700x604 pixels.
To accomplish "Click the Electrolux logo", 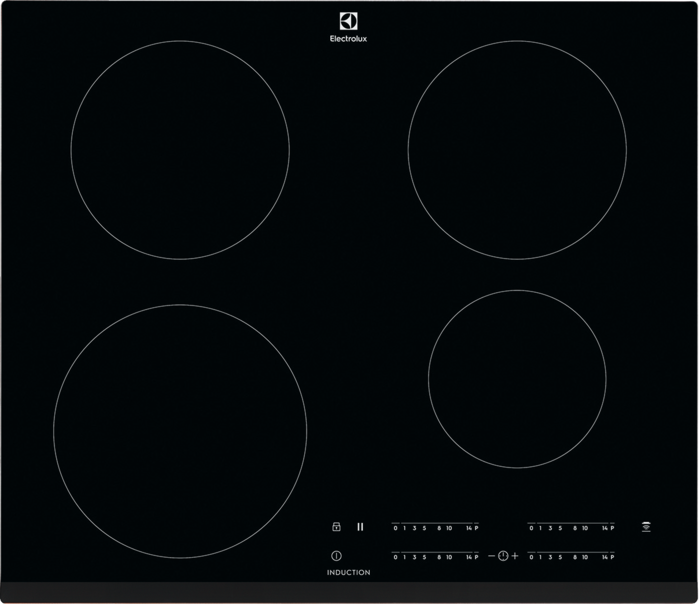I will pos(349,27).
